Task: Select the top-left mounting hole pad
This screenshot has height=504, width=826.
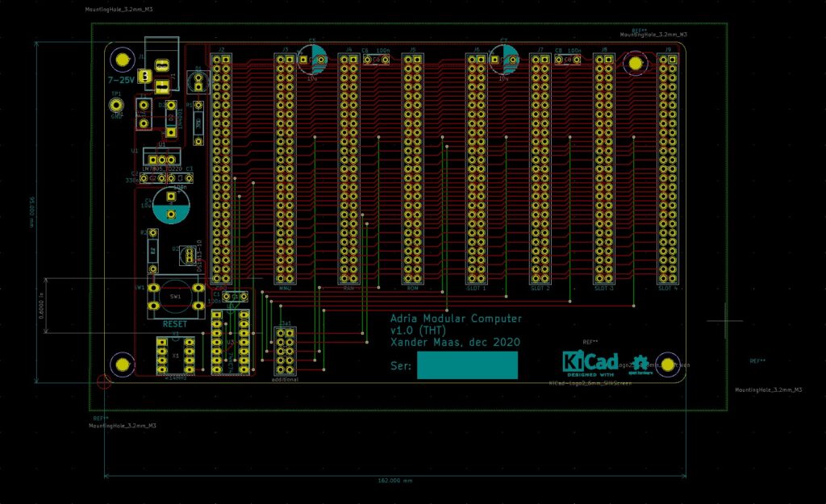Action: point(123,60)
